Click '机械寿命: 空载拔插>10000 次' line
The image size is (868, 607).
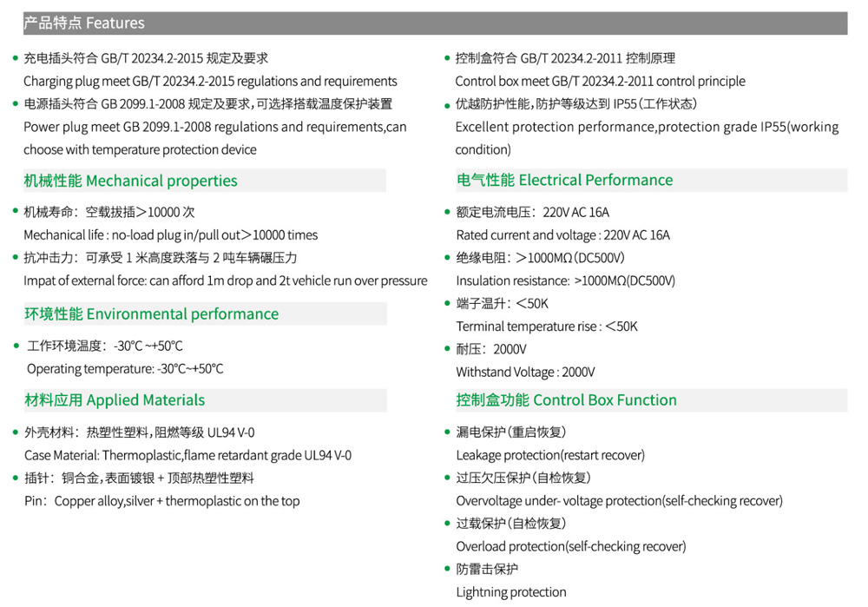click(109, 212)
